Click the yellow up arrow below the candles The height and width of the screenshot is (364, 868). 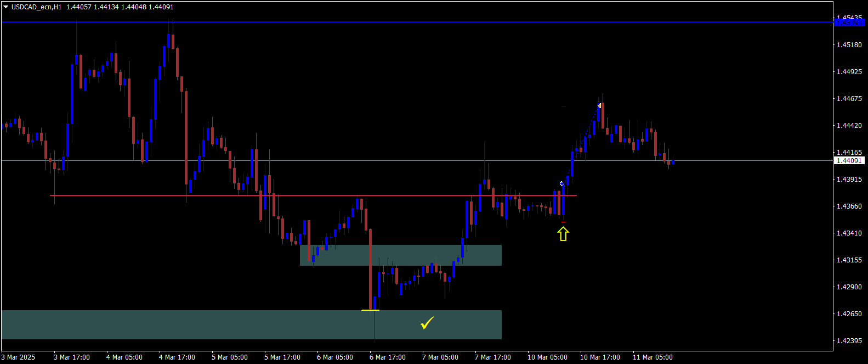tap(563, 234)
